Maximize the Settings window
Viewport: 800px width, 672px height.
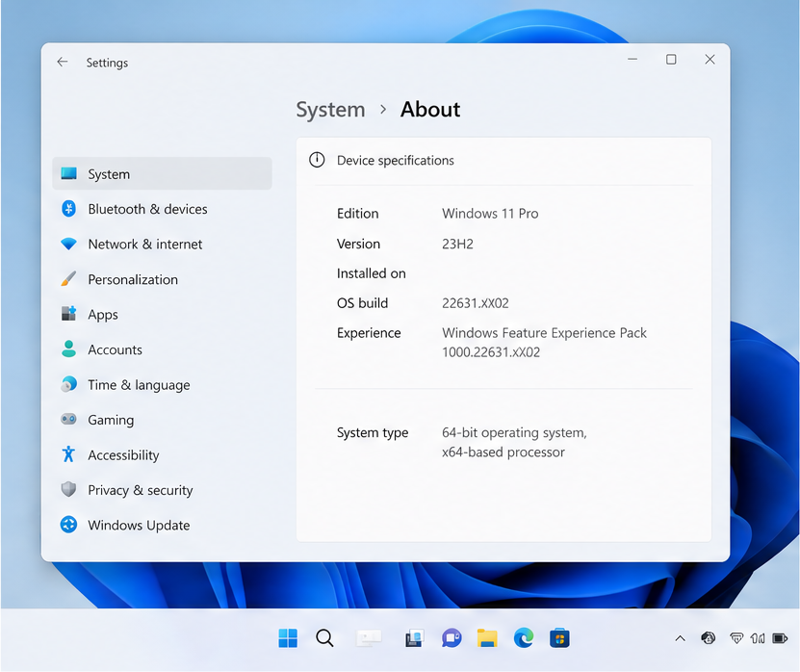[x=671, y=59]
